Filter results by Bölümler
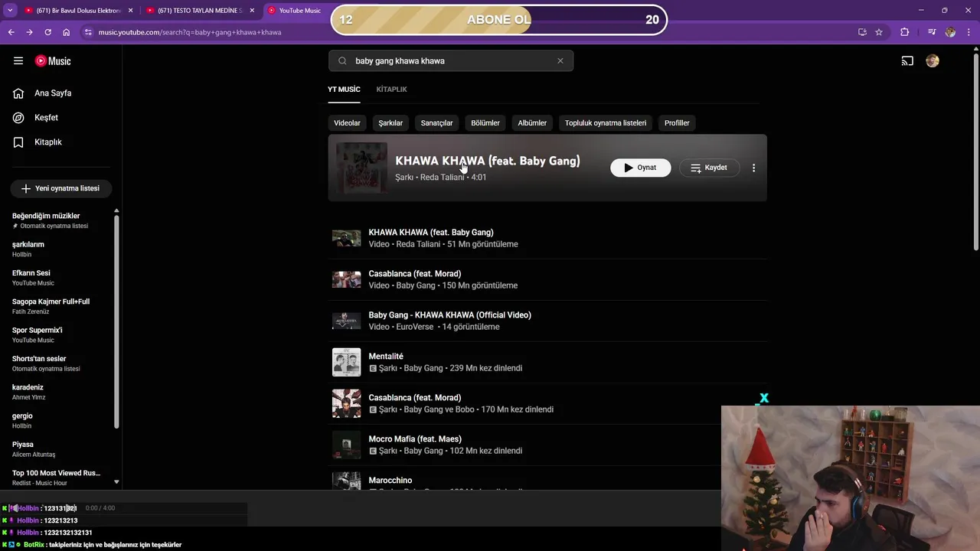 click(485, 123)
